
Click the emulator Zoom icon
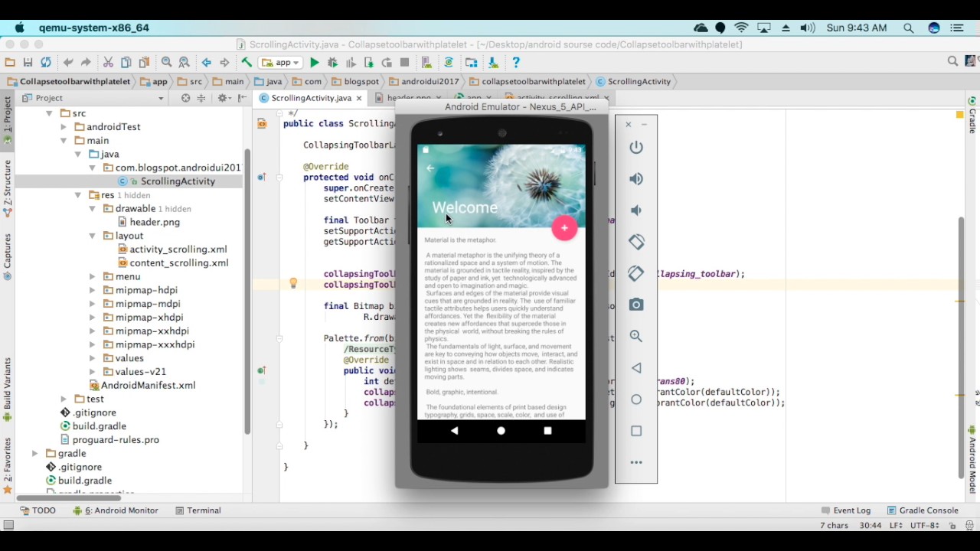pos(636,336)
